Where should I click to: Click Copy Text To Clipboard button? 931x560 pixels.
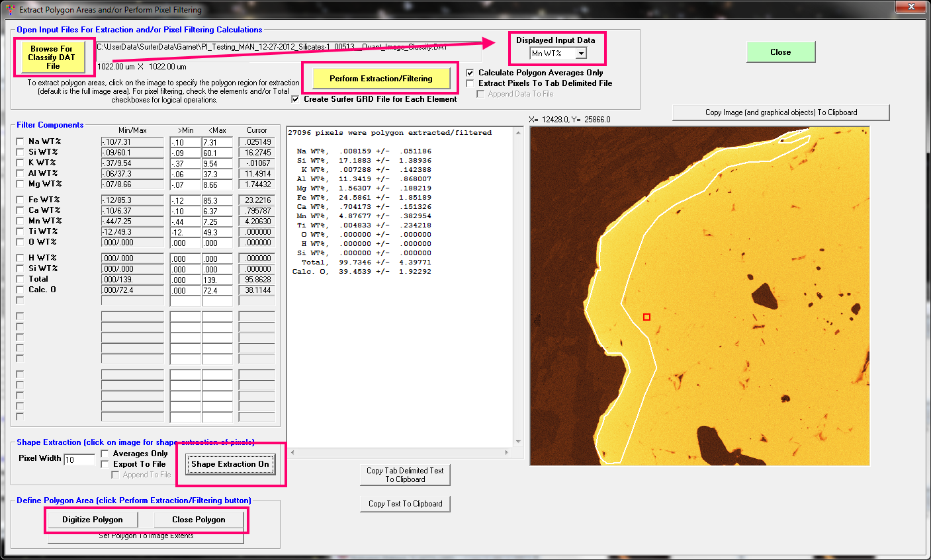(x=405, y=504)
